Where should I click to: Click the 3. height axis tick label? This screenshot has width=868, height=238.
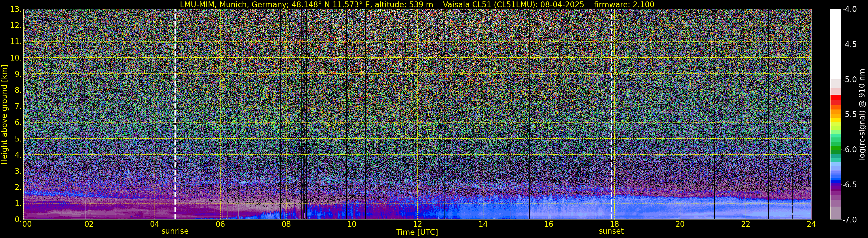point(18,171)
